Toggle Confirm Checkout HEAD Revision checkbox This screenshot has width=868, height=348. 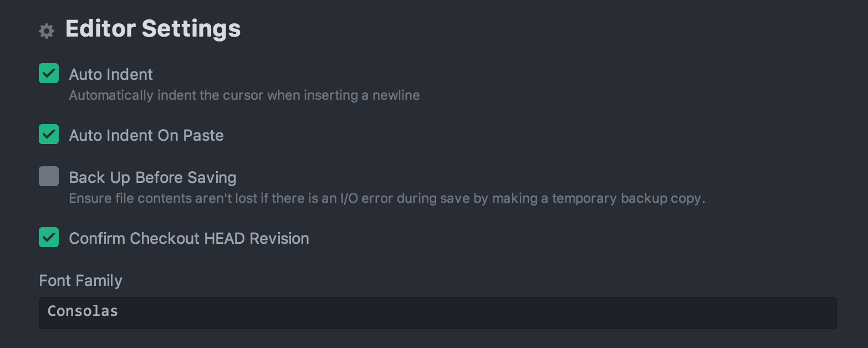click(x=49, y=237)
